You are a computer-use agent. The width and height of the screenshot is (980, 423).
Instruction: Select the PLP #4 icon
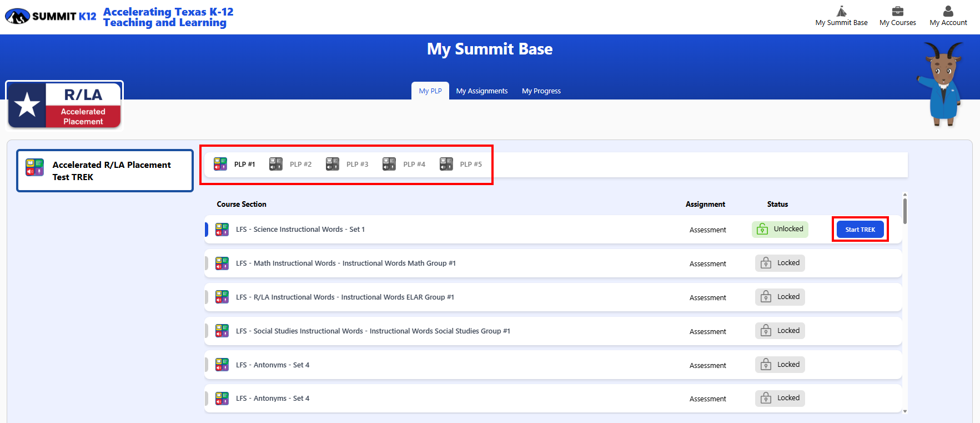(x=389, y=164)
